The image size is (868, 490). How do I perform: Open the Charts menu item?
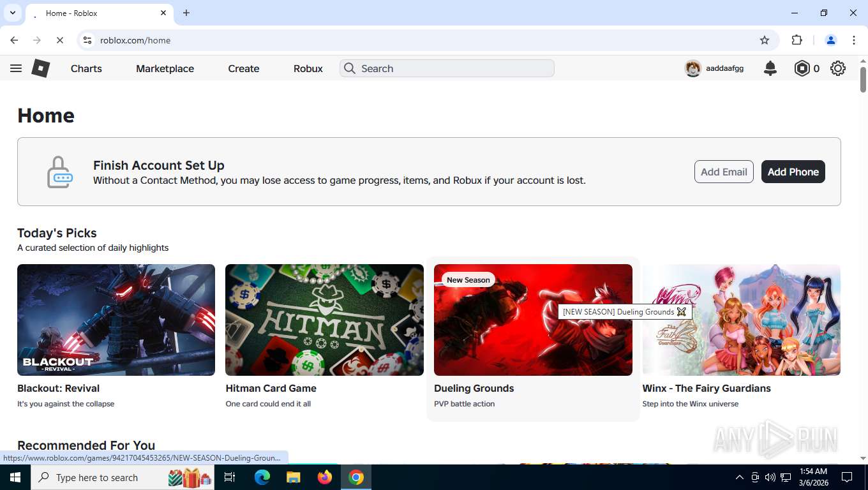(86, 68)
